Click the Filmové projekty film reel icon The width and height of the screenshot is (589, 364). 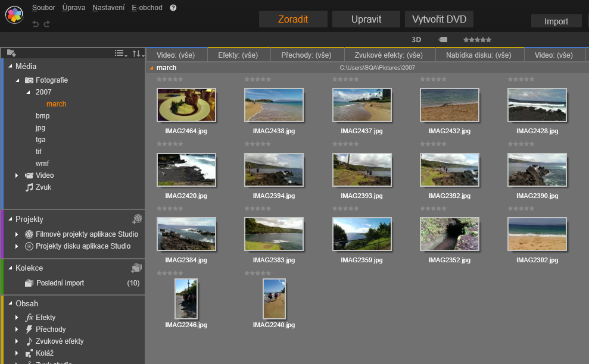click(29, 234)
